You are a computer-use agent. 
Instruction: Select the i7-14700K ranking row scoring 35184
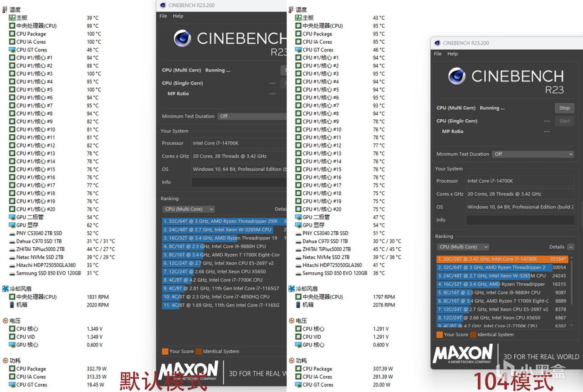(x=502, y=259)
